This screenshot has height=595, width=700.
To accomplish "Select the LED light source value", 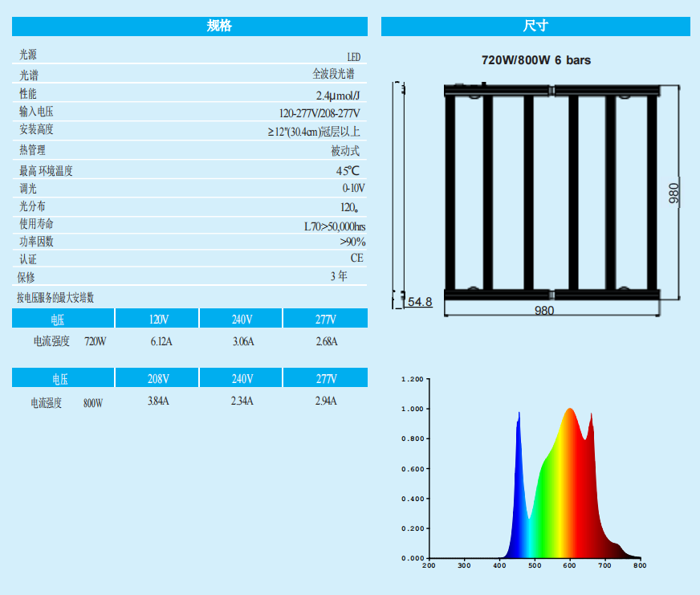I will (353, 57).
